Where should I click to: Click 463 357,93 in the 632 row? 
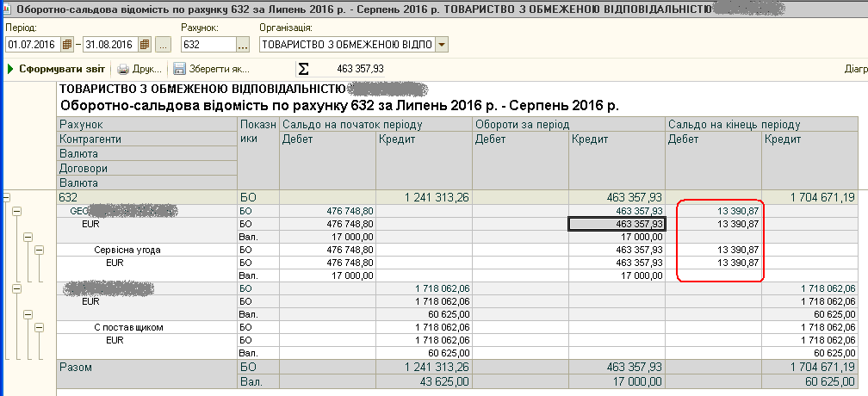(617, 197)
